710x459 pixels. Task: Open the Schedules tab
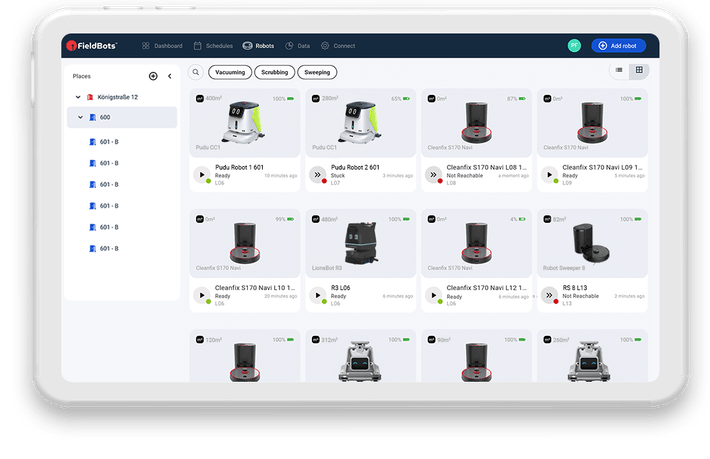coord(213,46)
